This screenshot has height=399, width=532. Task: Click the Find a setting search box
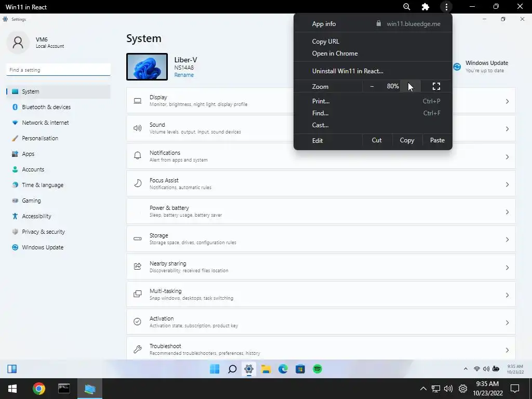click(58, 70)
